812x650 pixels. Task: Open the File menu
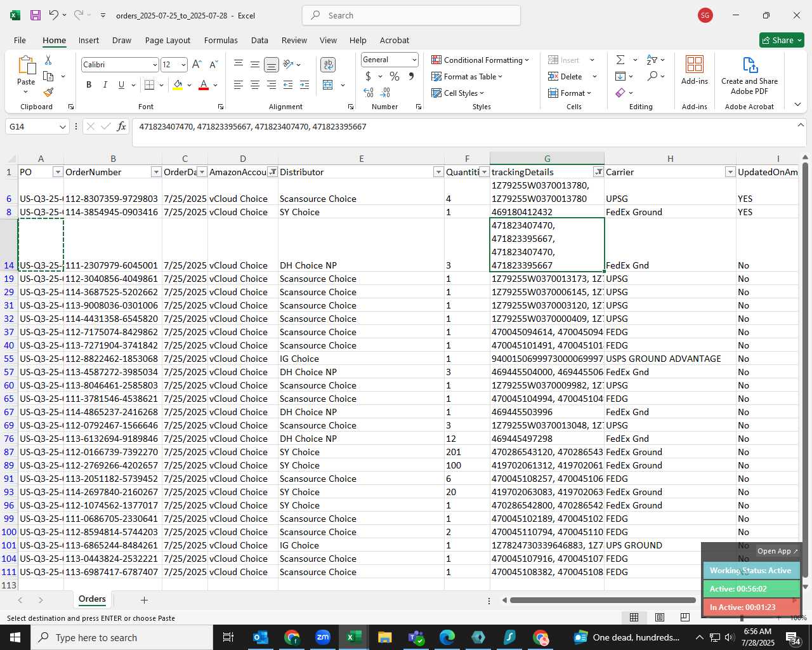(x=20, y=40)
